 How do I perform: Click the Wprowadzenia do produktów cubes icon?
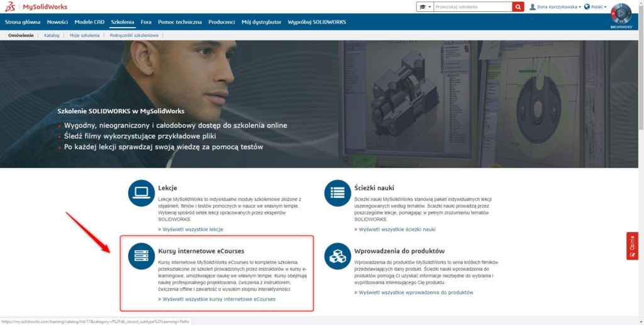pos(338,256)
